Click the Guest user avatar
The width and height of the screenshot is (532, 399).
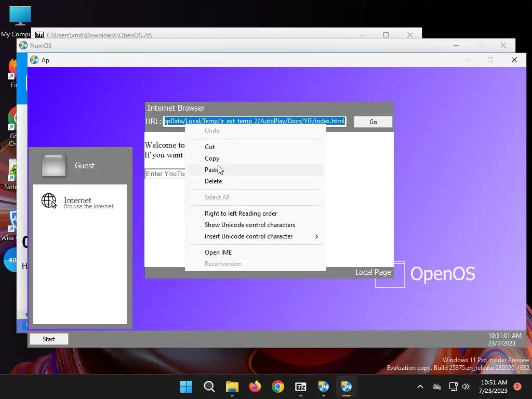[x=54, y=166]
